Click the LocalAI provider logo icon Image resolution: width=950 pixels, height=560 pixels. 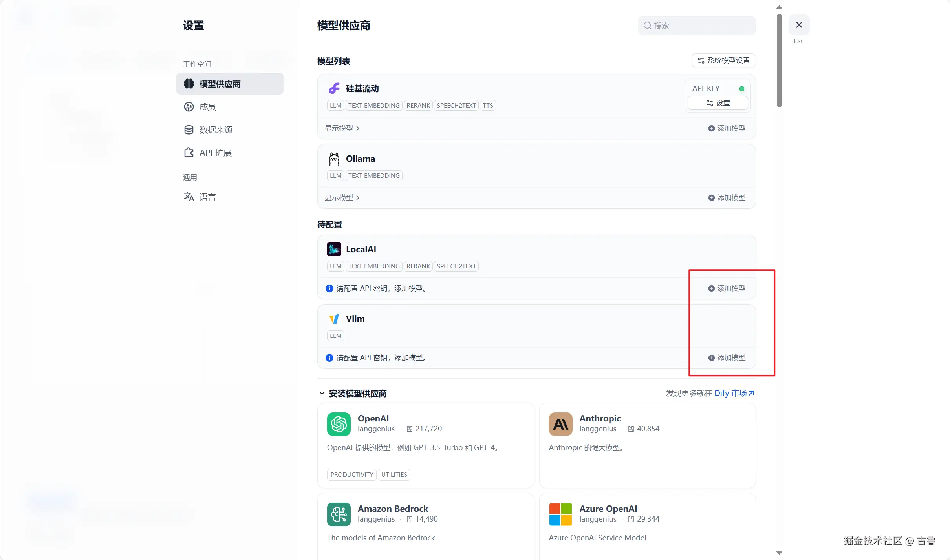pyautogui.click(x=334, y=249)
